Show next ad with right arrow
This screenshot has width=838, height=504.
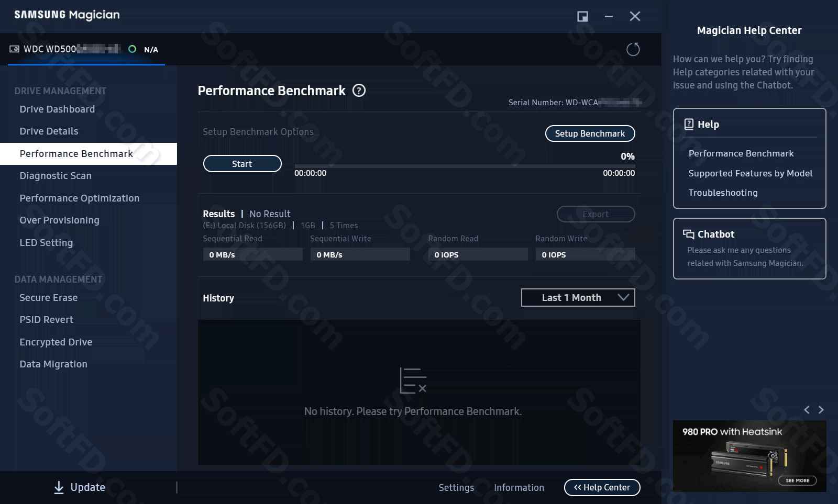[821, 410]
